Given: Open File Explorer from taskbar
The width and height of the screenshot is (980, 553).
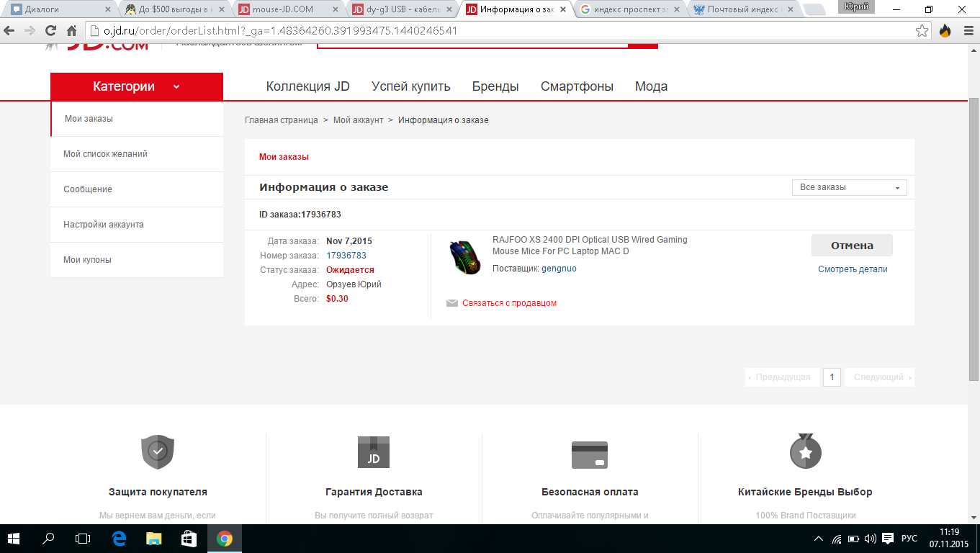Looking at the screenshot, I should click(x=154, y=539).
